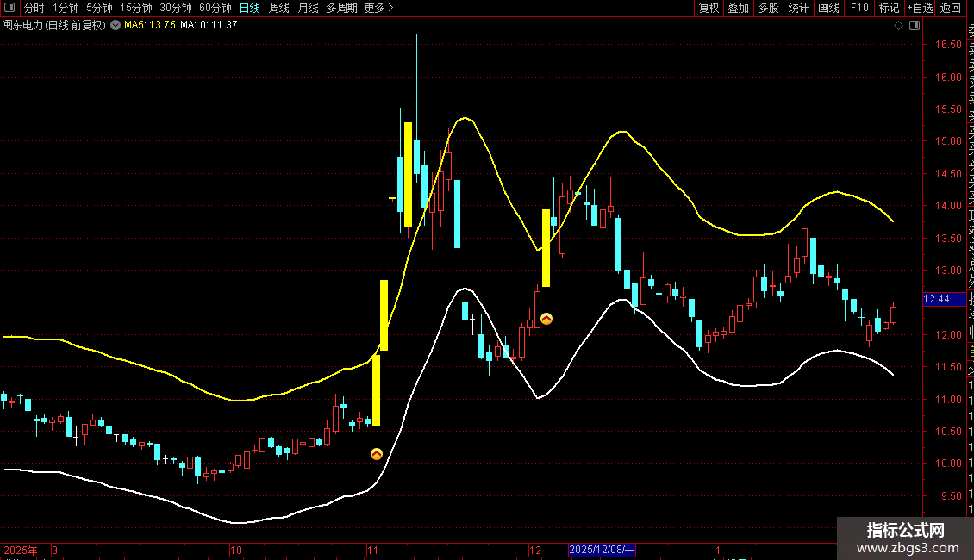Select the 1分钟 period
This screenshot has height=560, width=974.
66,8
